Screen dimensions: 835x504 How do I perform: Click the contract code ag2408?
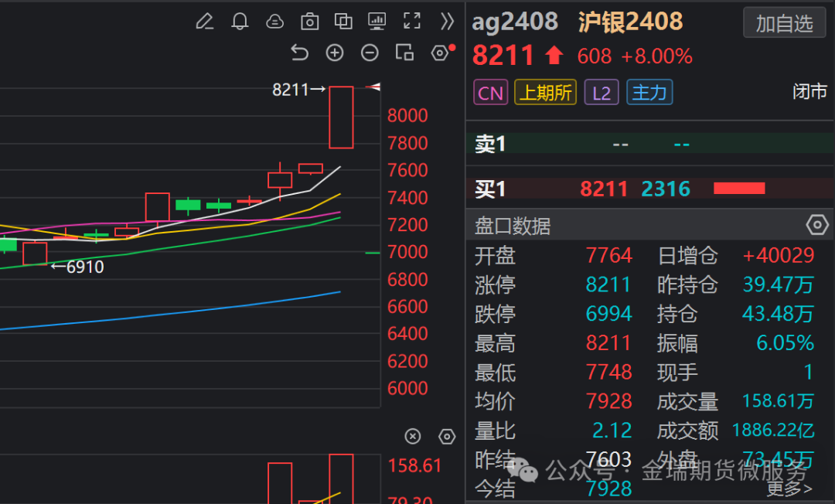515,22
